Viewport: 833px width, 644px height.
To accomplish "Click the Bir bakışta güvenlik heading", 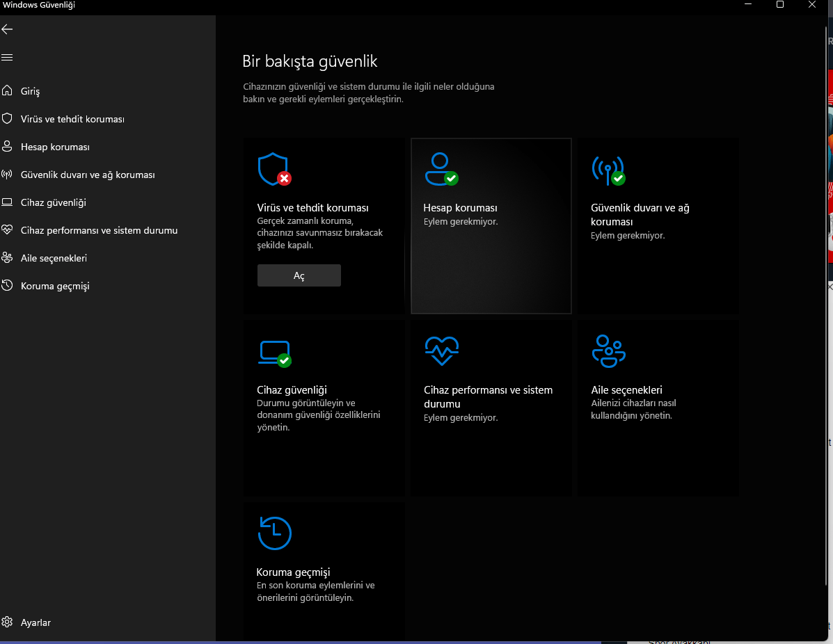I will [310, 61].
